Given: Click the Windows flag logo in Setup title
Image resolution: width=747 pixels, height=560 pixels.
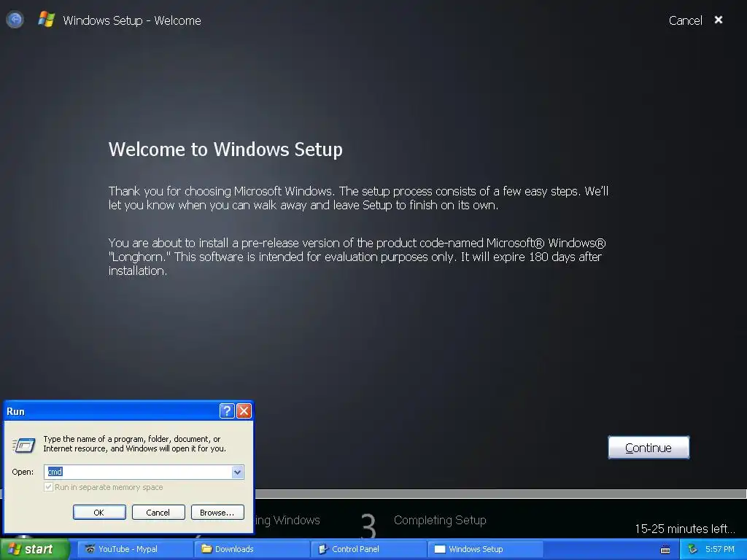Looking at the screenshot, I should (x=46, y=20).
